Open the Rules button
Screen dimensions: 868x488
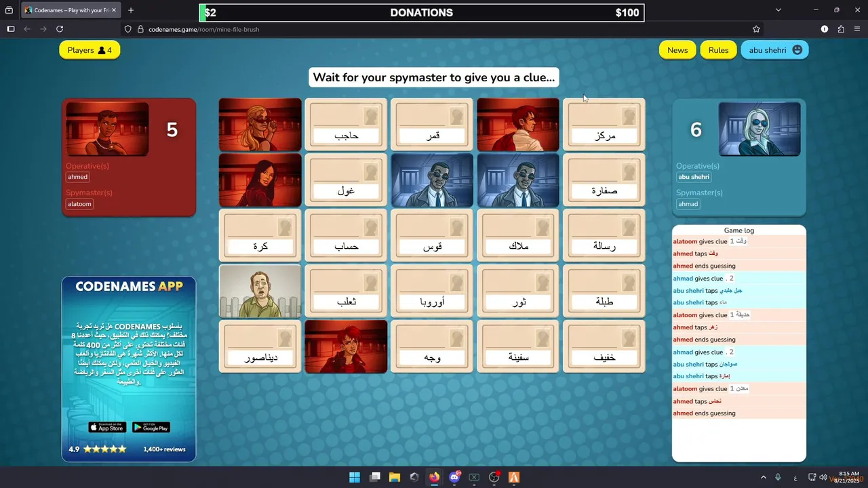pos(718,50)
